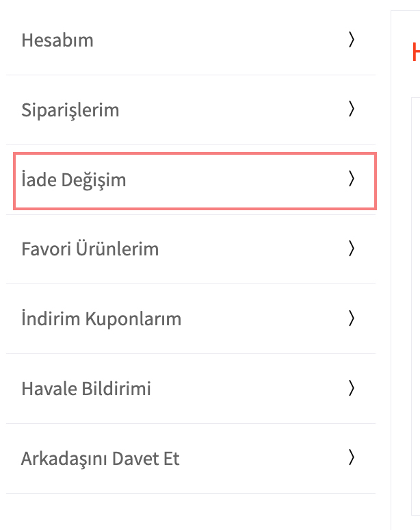Go to Siparişlerim orders page

click(x=70, y=110)
